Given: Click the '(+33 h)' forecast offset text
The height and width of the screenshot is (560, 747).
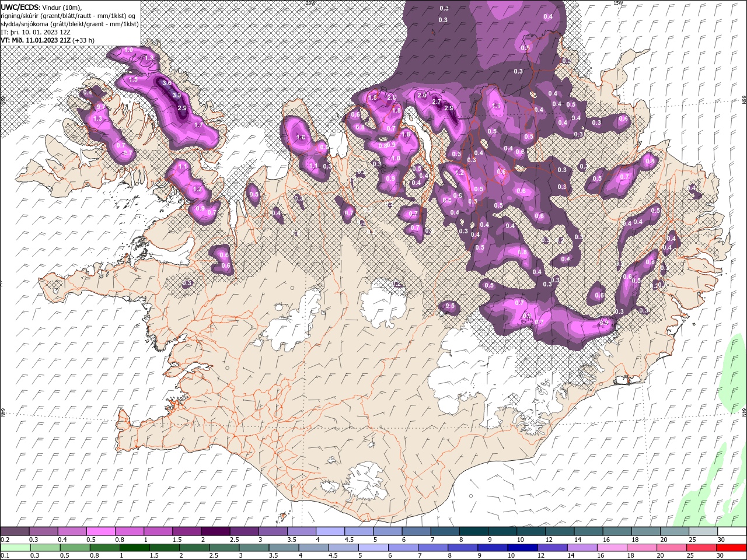Looking at the screenshot, I should point(84,40).
